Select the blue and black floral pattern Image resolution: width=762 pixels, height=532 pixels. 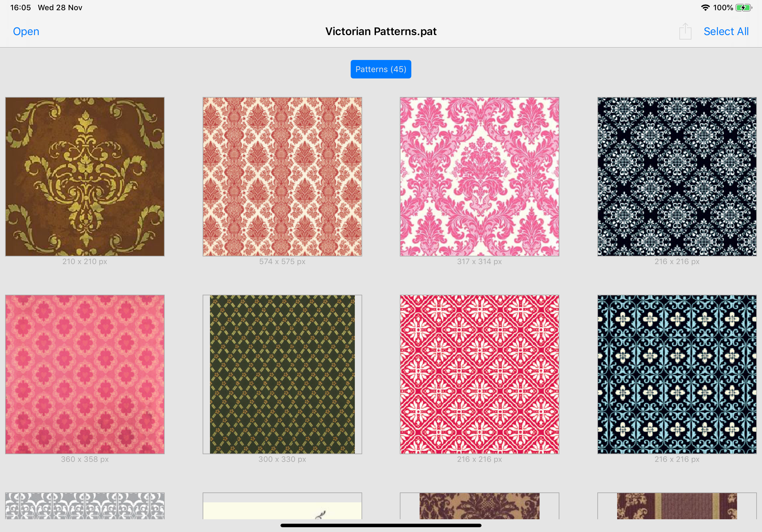point(677,374)
